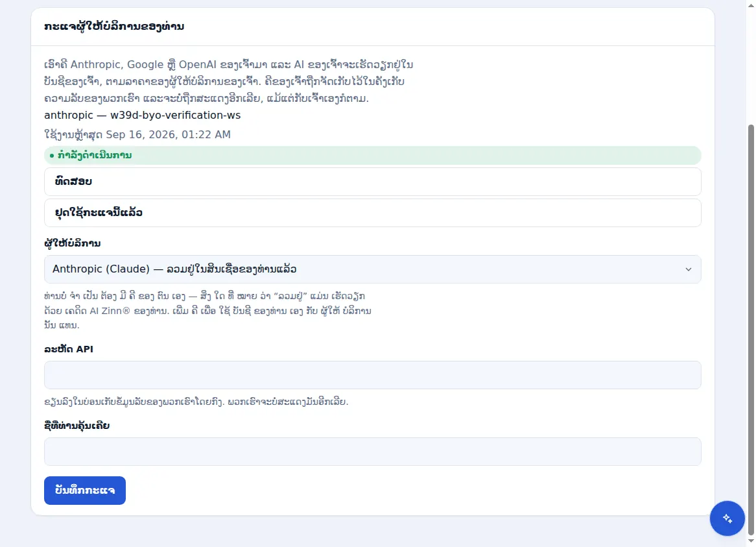Screen dimensions: 756x547
Task: Click the green ກຳລັງດຳເນີນການ status badge
Action: (x=372, y=155)
